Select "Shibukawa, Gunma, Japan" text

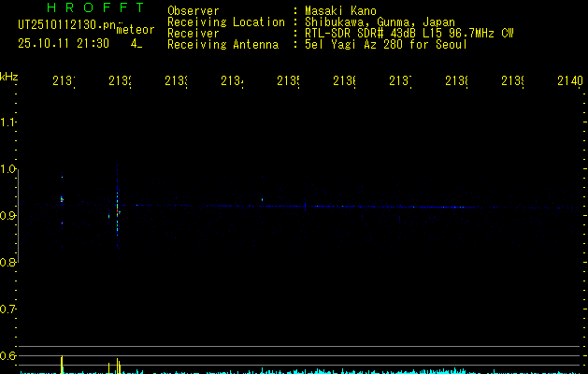coord(380,22)
